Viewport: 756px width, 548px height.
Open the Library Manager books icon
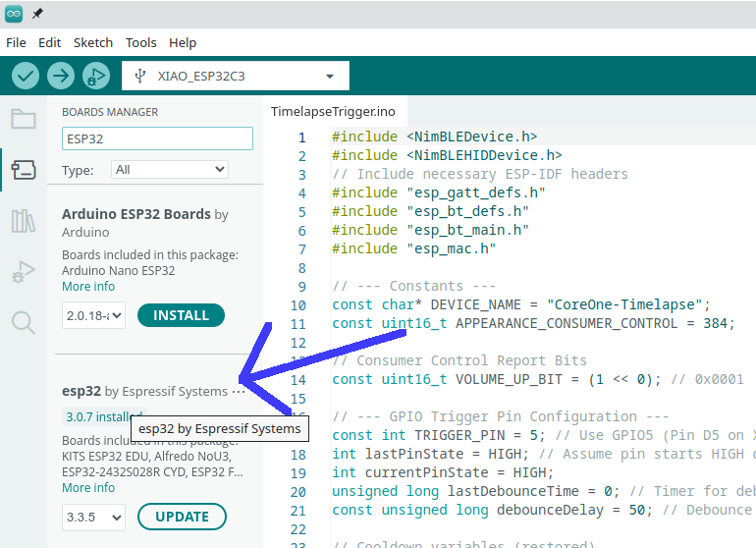pos(24,221)
